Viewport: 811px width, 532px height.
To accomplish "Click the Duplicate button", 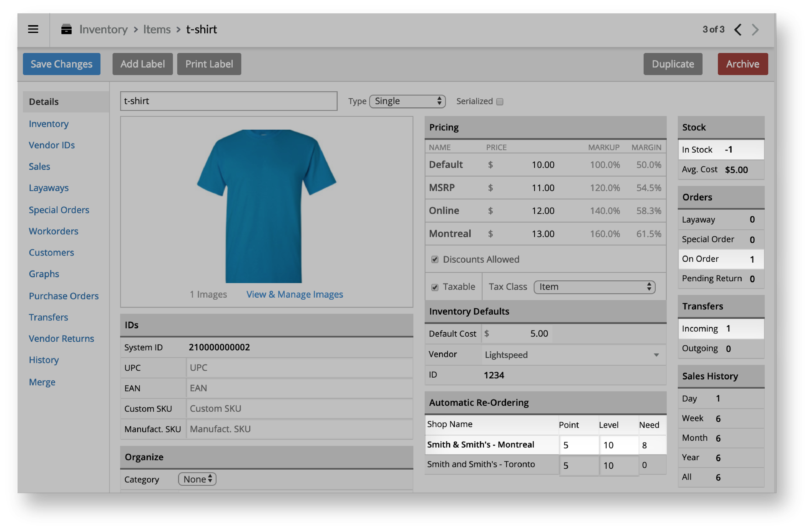I will coord(673,64).
